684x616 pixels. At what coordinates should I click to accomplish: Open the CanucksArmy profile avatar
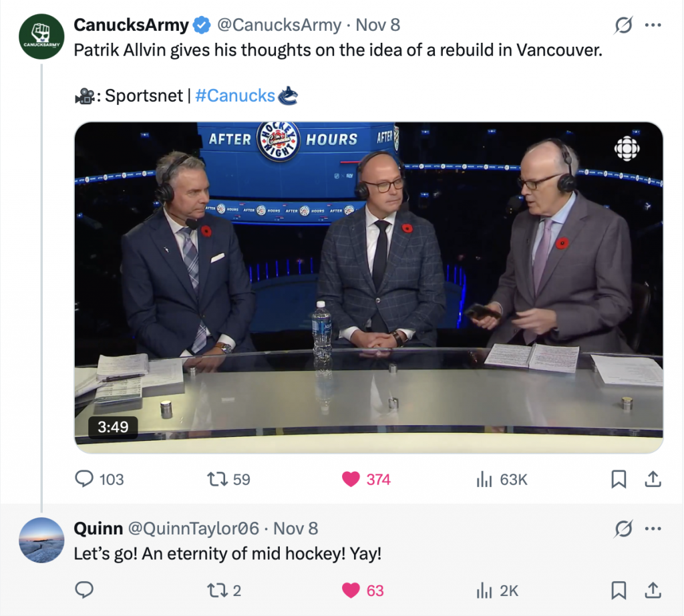point(41,37)
